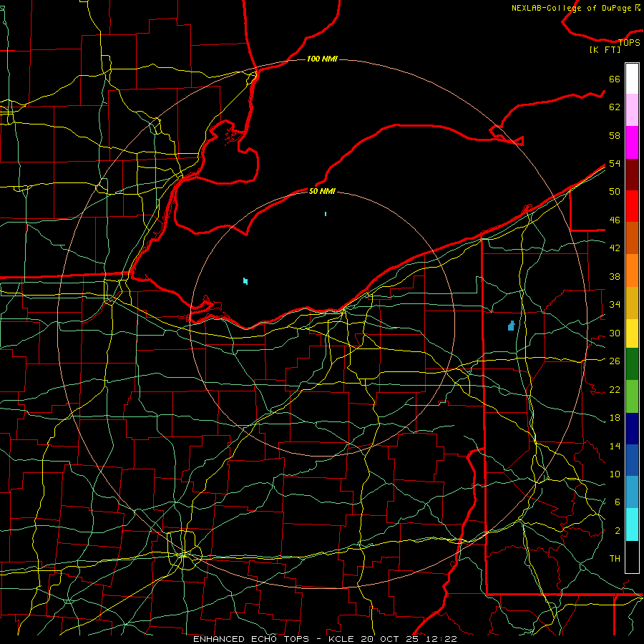
Task: Click the dark green 26 kft swatch
Action: coord(632,364)
